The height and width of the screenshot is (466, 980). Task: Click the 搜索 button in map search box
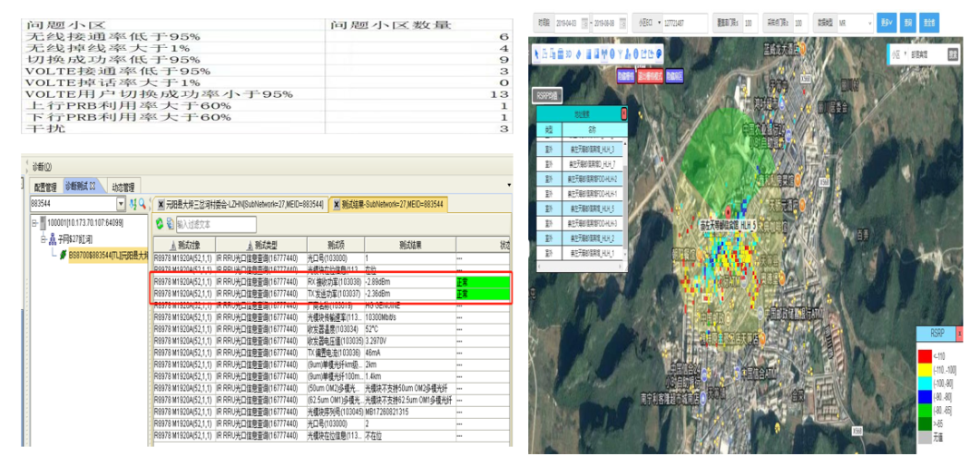(x=952, y=53)
